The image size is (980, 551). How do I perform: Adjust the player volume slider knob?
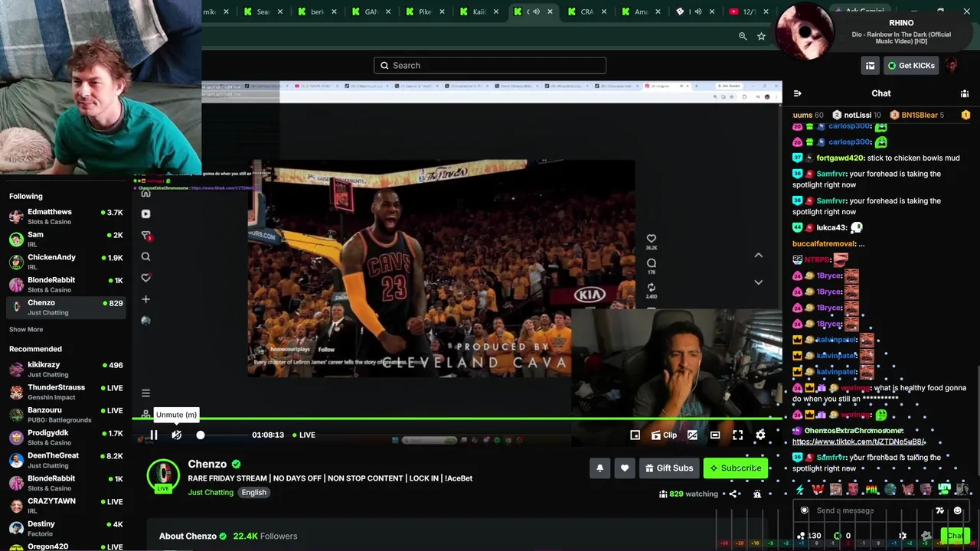[201, 435]
